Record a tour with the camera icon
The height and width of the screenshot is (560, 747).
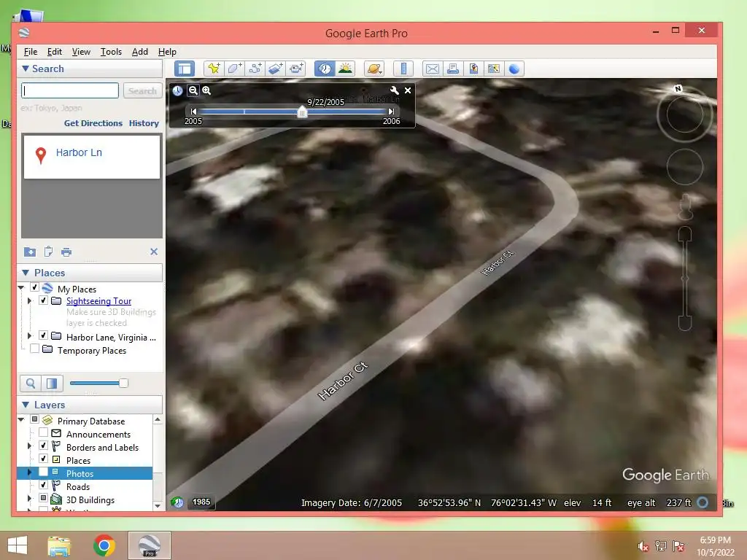(x=296, y=69)
